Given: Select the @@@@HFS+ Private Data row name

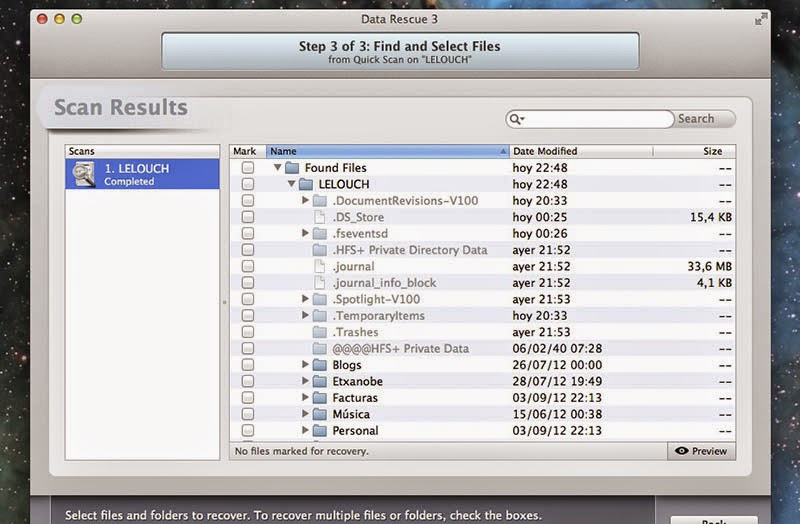Looking at the screenshot, I should click(401, 348).
